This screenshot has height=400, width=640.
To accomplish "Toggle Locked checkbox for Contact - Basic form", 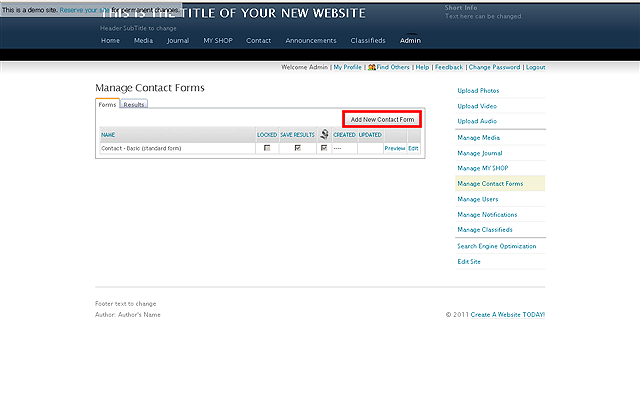I will coord(267,148).
